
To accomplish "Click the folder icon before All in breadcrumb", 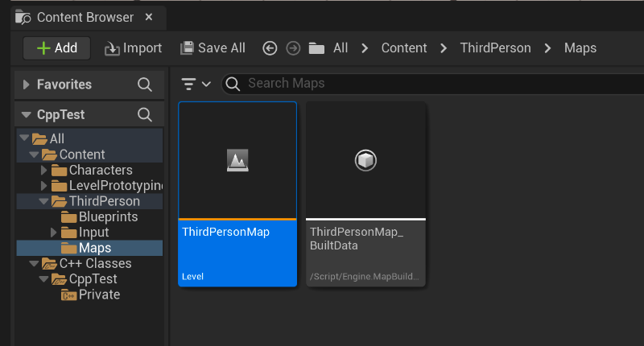I will [x=316, y=48].
